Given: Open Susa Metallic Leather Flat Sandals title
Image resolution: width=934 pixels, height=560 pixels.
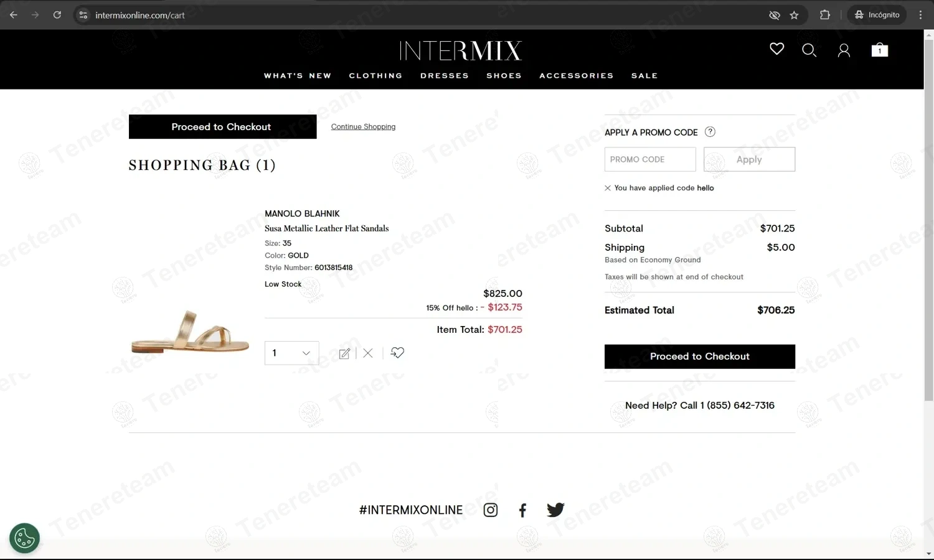Looking at the screenshot, I should click(327, 228).
